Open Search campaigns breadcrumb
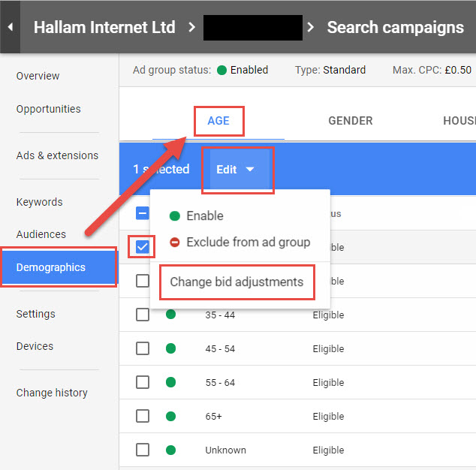Screen dimensions: 476x470 point(395,27)
